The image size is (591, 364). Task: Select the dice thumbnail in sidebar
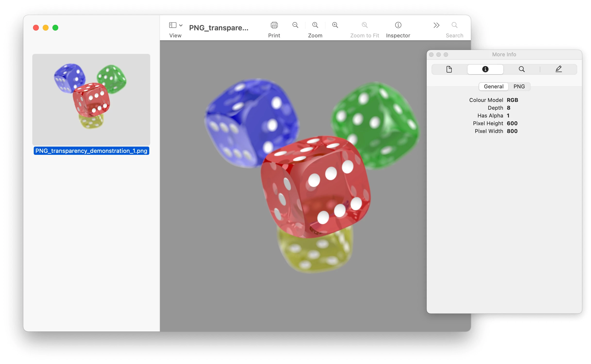click(91, 99)
